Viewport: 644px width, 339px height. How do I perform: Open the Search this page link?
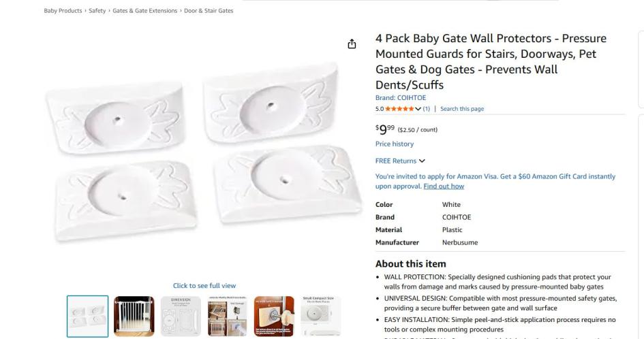click(x=462, y=109)
